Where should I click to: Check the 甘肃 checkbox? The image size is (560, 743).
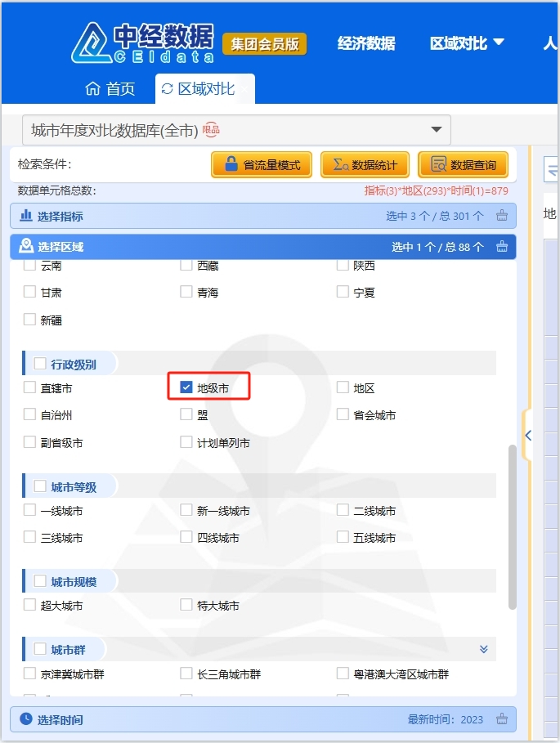coord(30,292)
